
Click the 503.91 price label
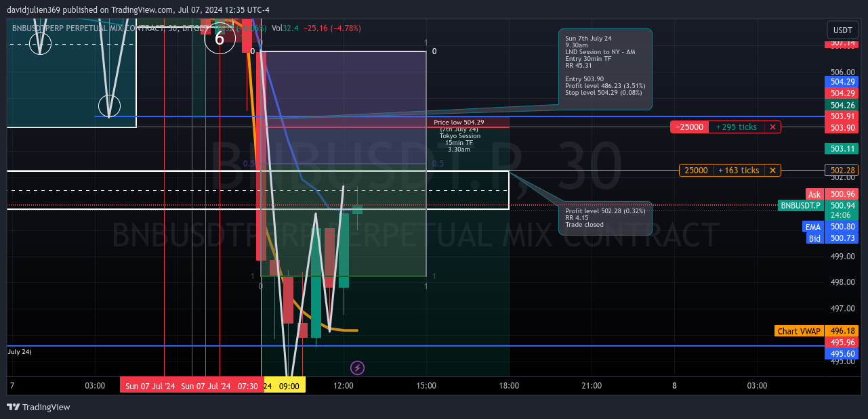(842, 116)
